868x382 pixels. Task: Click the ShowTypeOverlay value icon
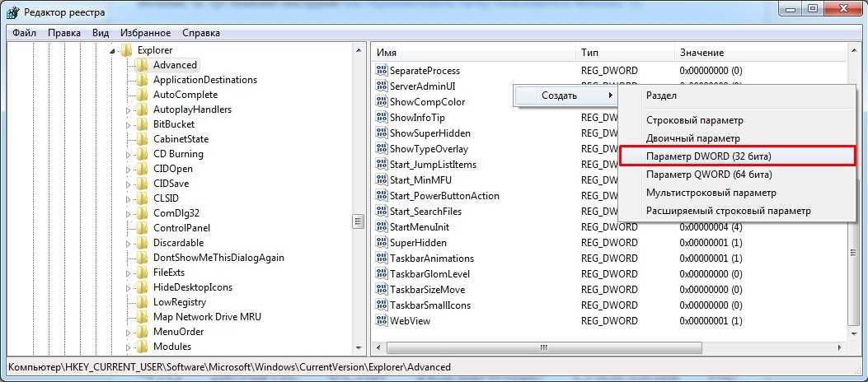point(382,149)
